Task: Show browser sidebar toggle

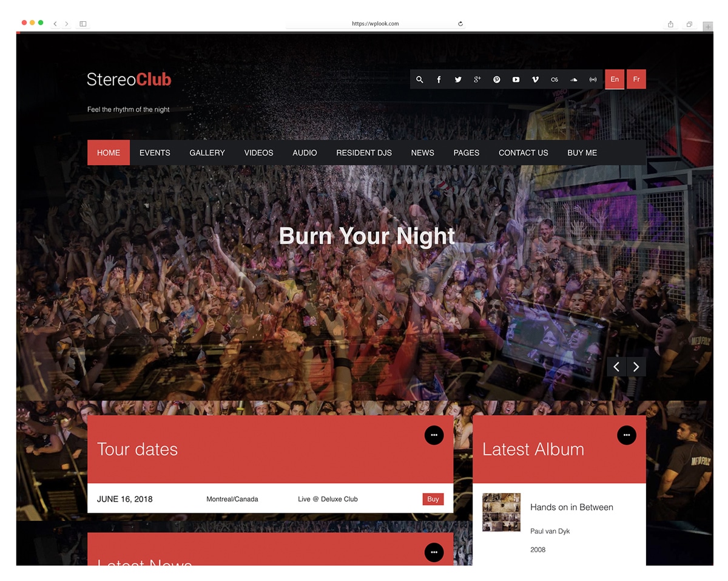Action: tap(83, 24)
